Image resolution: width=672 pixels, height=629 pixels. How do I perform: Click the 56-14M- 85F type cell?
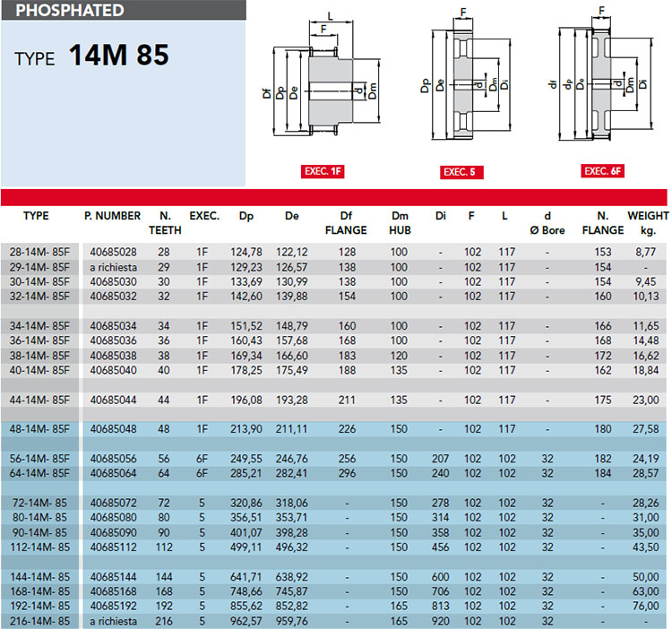pyautogui.click(x=39, y=459)
